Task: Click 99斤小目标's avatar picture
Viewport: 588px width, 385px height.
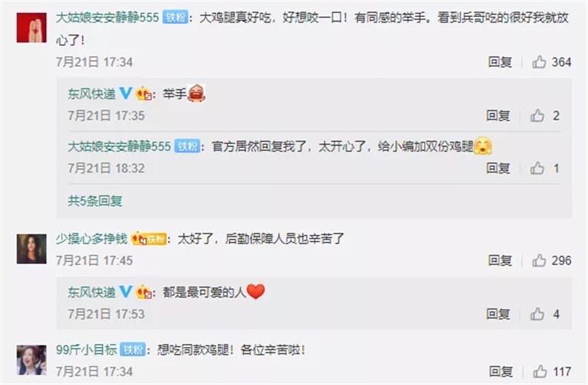Action: pos(32,360)
